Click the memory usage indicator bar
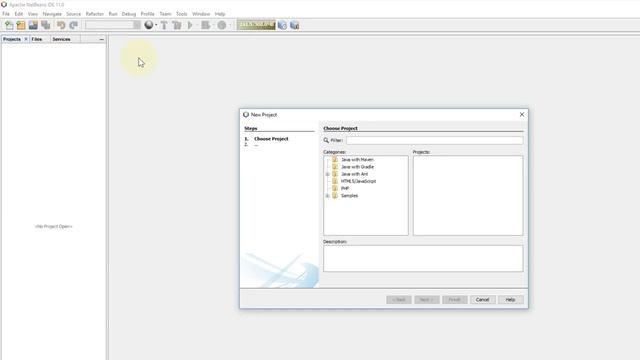This screenshot has width=640, height=360. [256, 25]
